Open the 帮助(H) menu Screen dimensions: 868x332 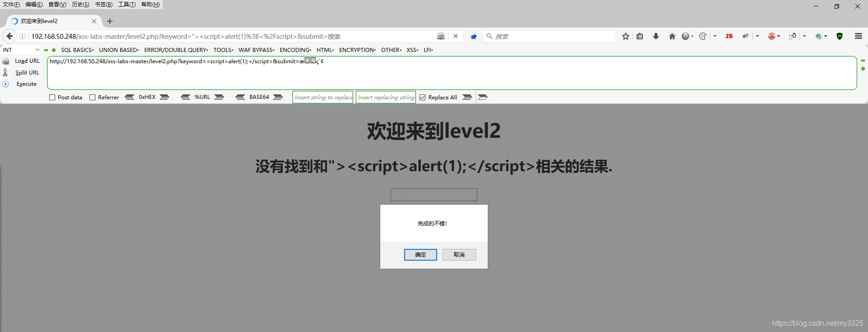(x=151, y=5)
